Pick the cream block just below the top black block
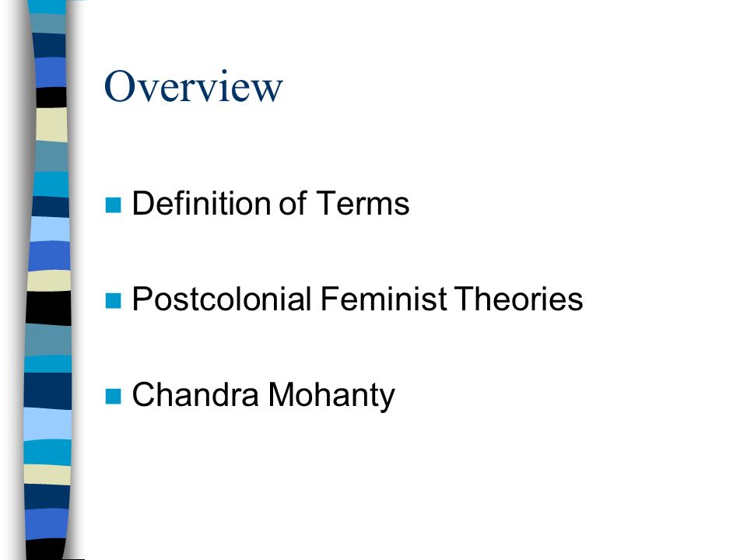The image size is (747, 560). point(51,124)
